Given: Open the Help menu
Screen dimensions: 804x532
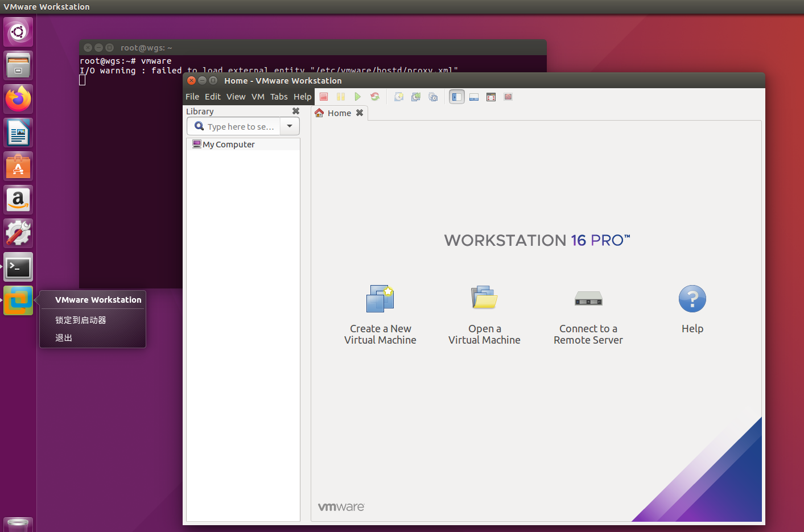Looking at the screenshot, I should (303, 97).
